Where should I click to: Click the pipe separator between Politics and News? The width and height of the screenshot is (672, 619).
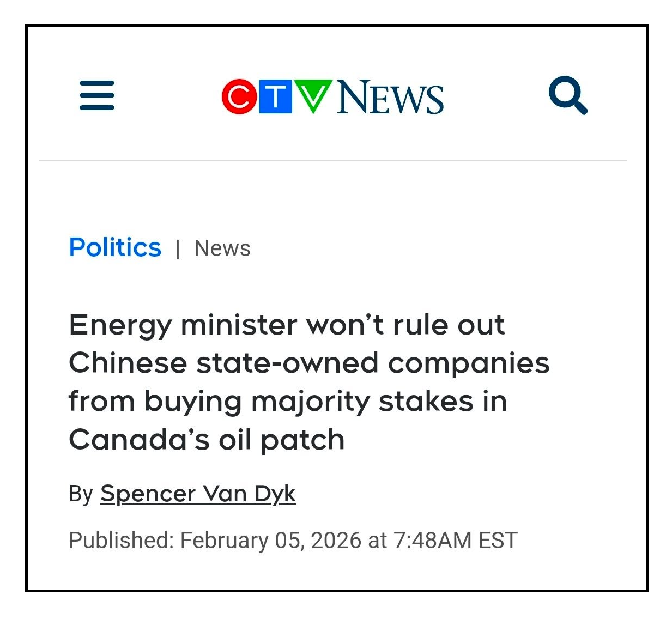[178, 249]
